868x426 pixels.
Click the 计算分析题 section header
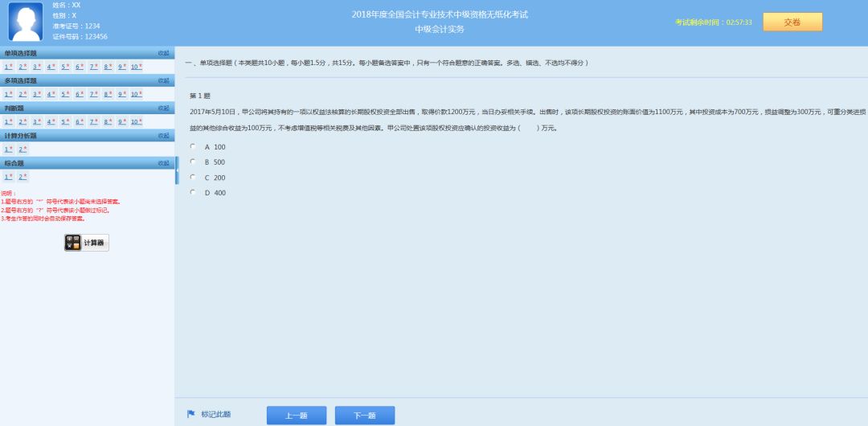pyautogui.click(x=88, y=136)
